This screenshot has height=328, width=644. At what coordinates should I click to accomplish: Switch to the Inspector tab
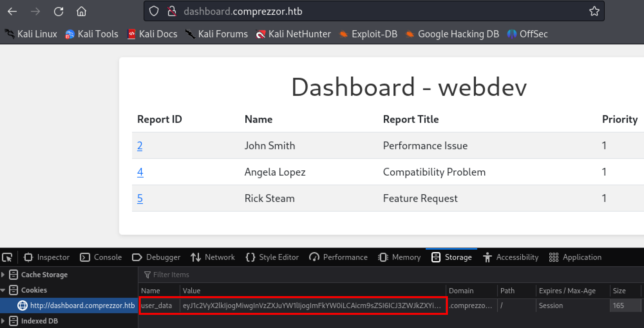[x=47, y=257]
